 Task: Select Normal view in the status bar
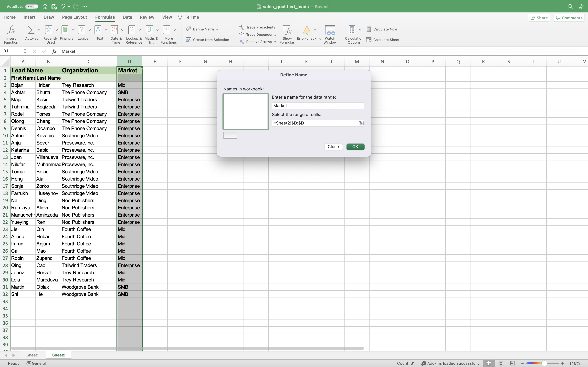coord(489,363)
